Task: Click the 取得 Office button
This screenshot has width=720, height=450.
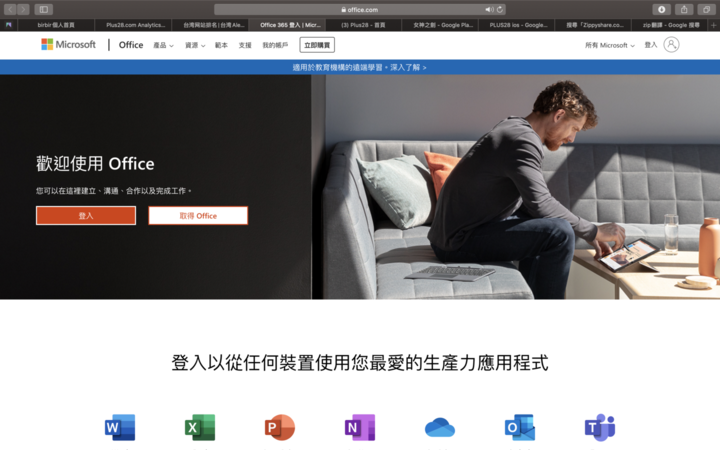Action: 198,215
